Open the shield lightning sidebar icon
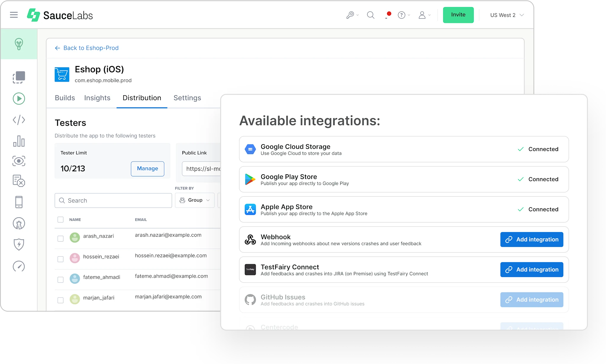This screenshot has width=606, height=364. [x=19, y=244]
